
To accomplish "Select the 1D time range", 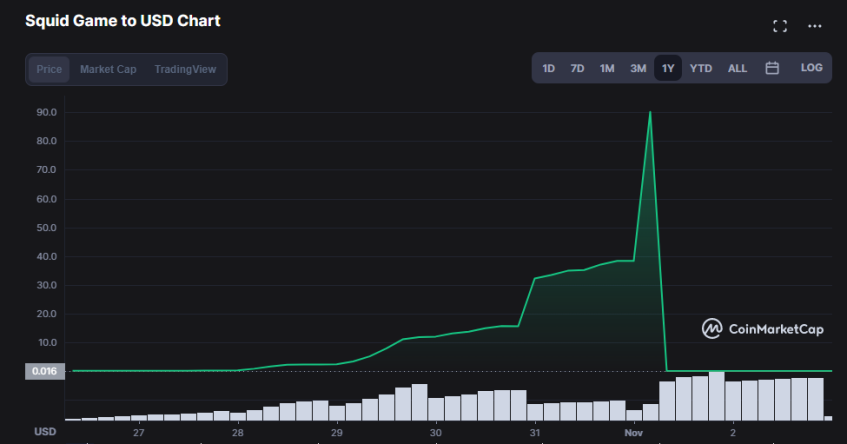I will [x=549, y=68].
